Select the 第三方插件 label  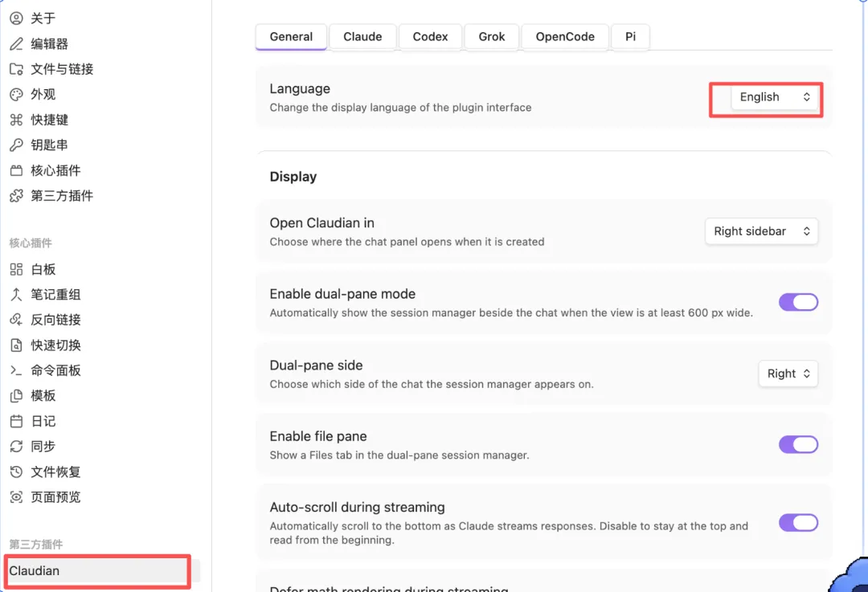62,196
